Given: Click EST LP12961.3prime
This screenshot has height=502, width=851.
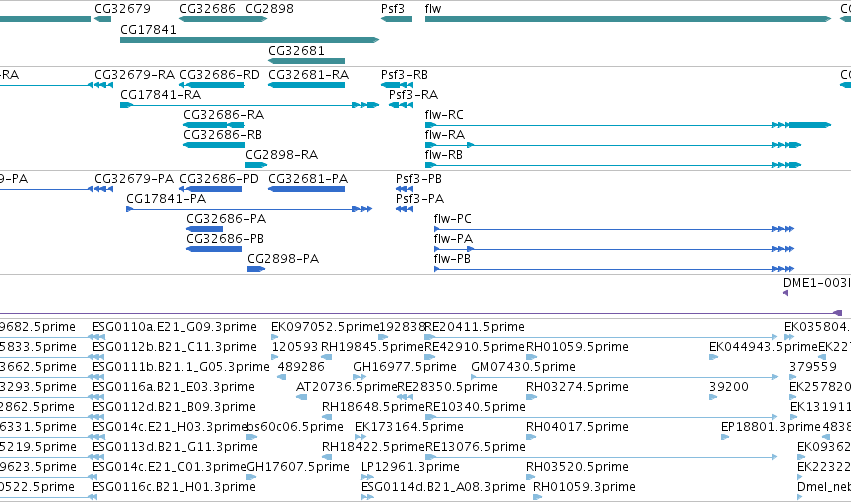Looking at the screenshot, I should 410,467.
